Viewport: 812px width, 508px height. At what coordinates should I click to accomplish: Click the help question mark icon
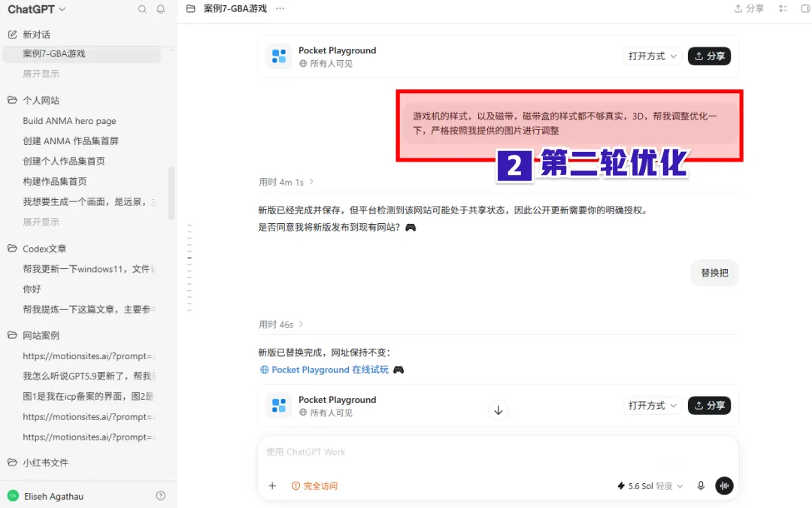[161, 495]
